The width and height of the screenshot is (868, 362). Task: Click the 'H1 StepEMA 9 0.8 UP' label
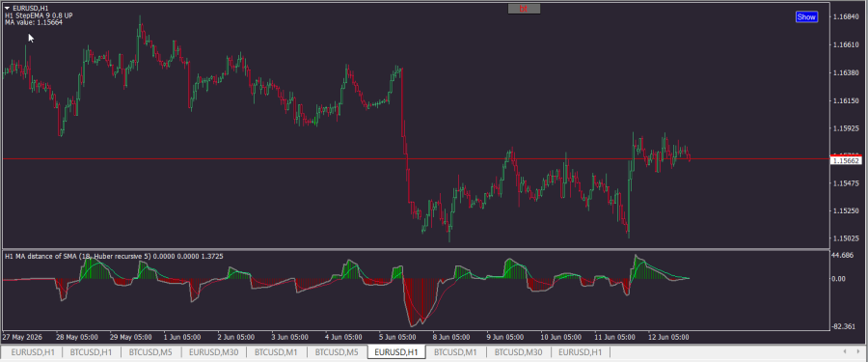39,15
